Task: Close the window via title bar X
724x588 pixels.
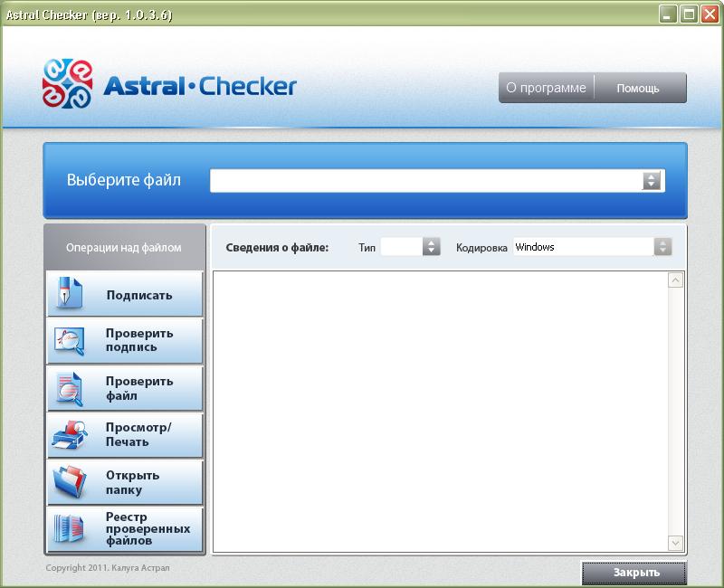Action: tap(710, 14)
